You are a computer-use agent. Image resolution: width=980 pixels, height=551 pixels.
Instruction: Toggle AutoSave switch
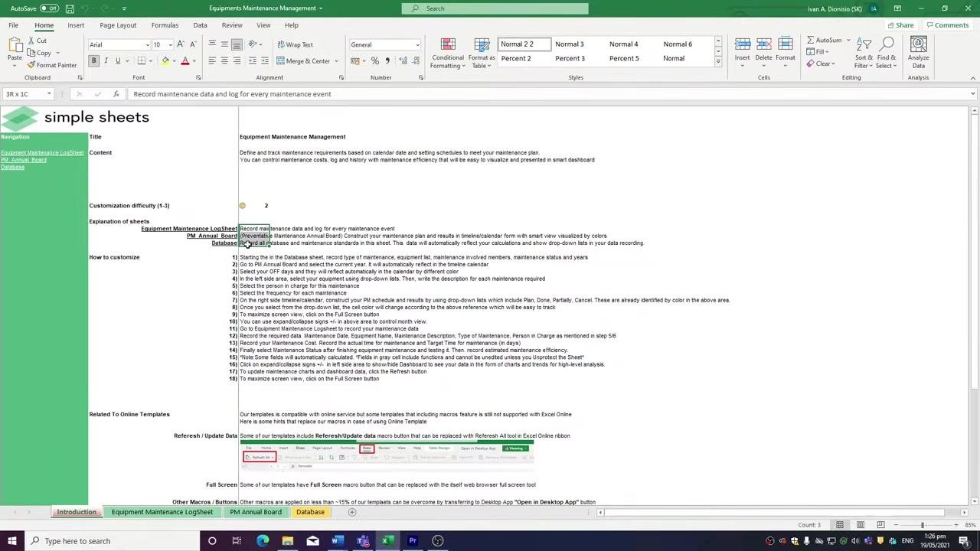[49, 8]
